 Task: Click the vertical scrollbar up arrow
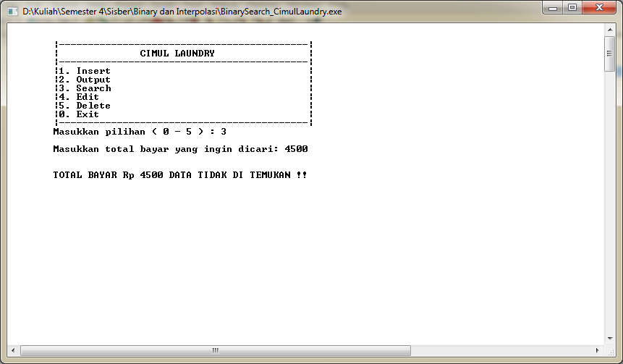click(610, 30)
